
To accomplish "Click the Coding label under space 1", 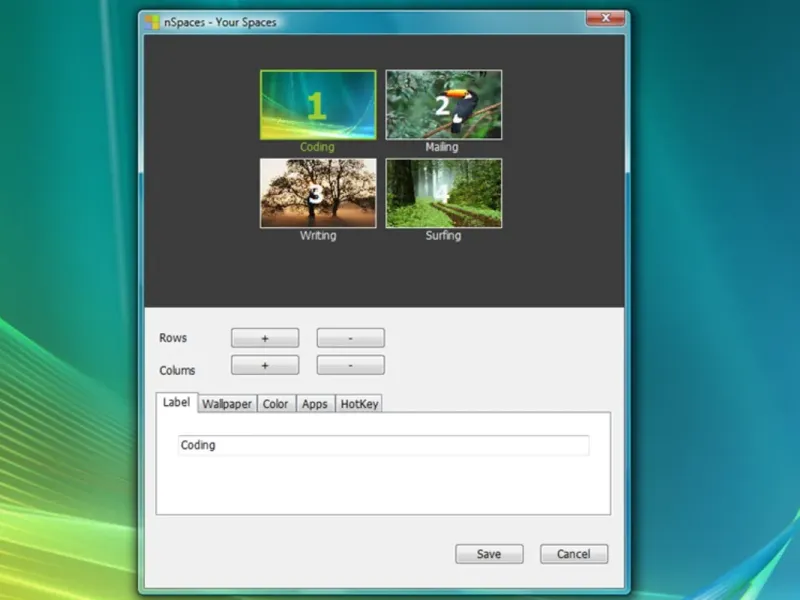I will (317, 147).
